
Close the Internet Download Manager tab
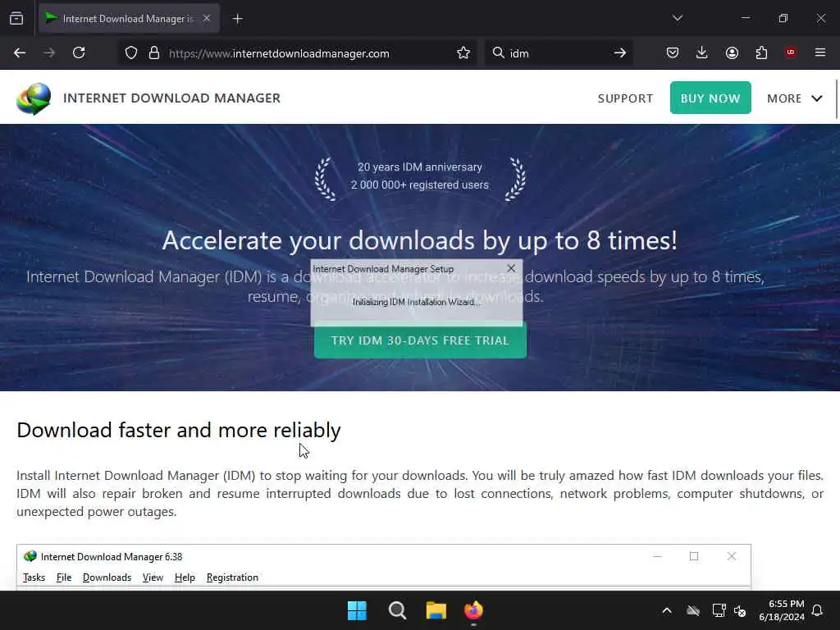(x=207, y=18)
